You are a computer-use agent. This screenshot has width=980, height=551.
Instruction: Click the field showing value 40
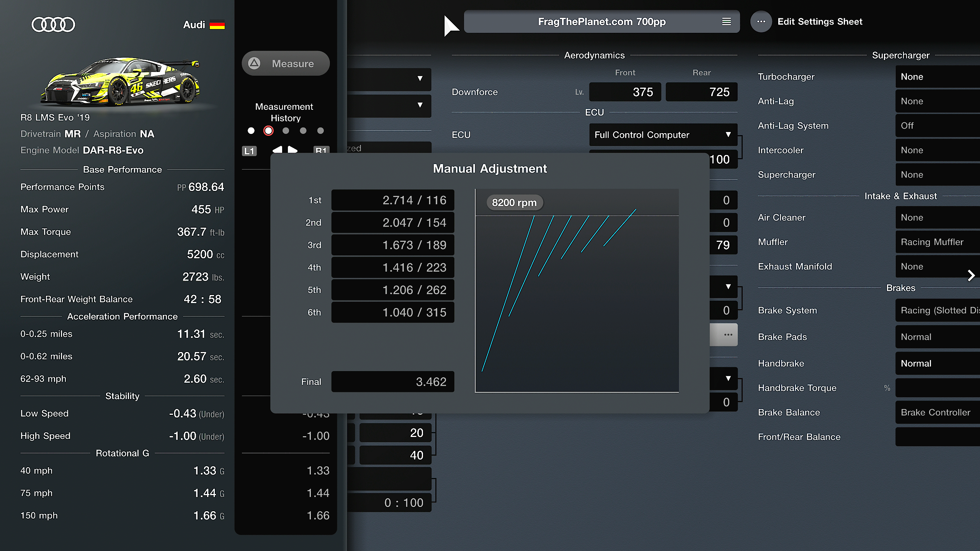[x=395, y=455]
